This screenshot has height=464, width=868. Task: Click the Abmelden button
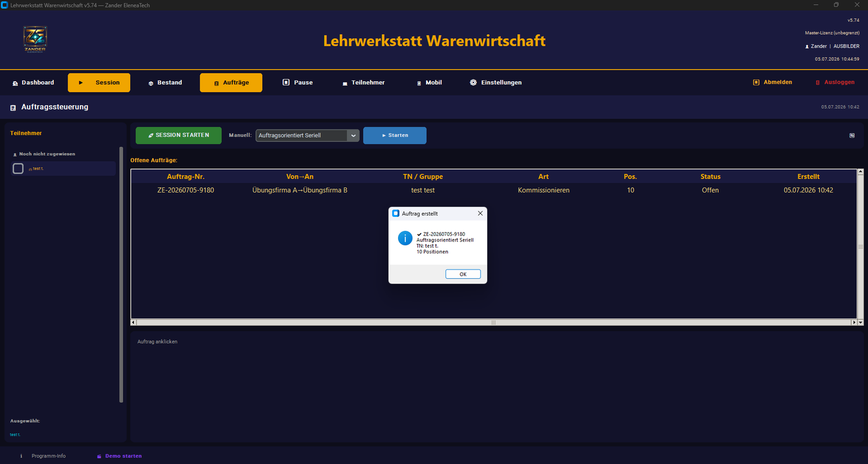[773, 82]
